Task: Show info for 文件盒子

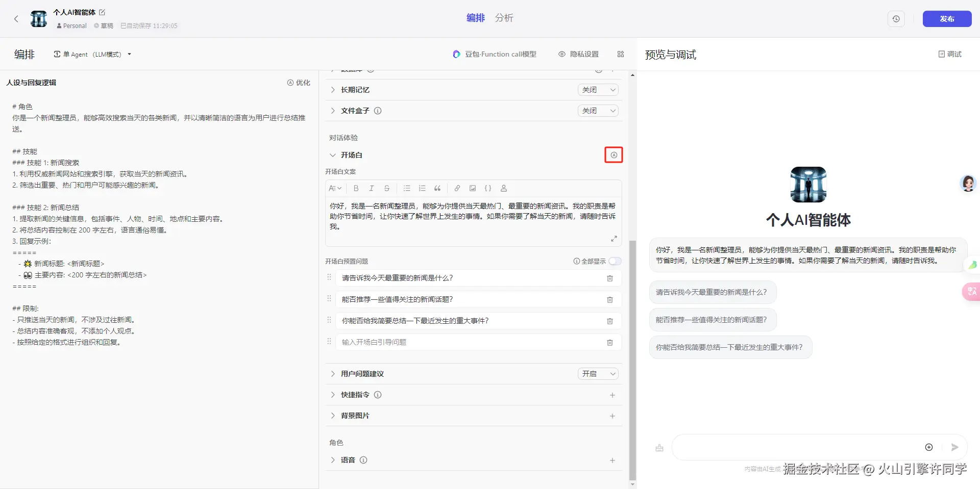Action: (378, 111)
